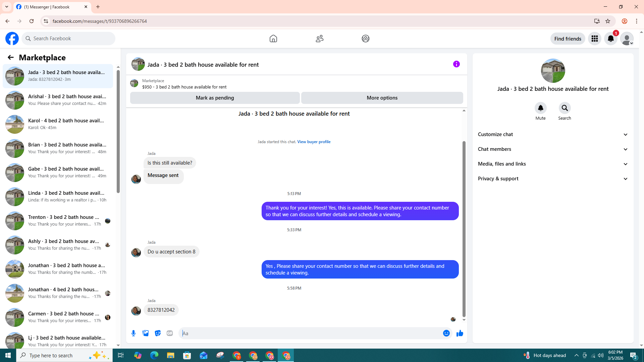This screenshot has width=644, height=362.
Task: Open the View buyer profile link
Action: pos(314,142)
